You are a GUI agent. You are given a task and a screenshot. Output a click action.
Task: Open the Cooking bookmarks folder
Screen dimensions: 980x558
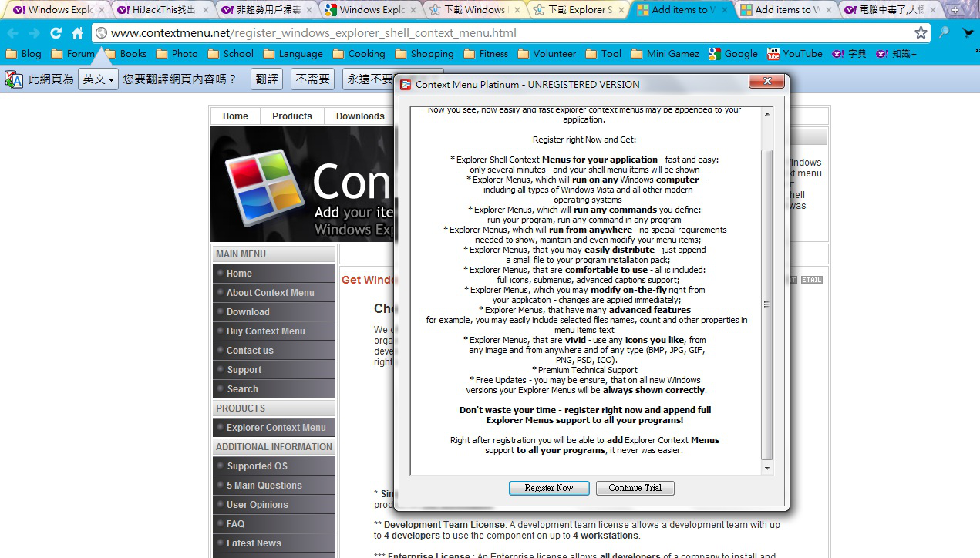pos(359,54)
